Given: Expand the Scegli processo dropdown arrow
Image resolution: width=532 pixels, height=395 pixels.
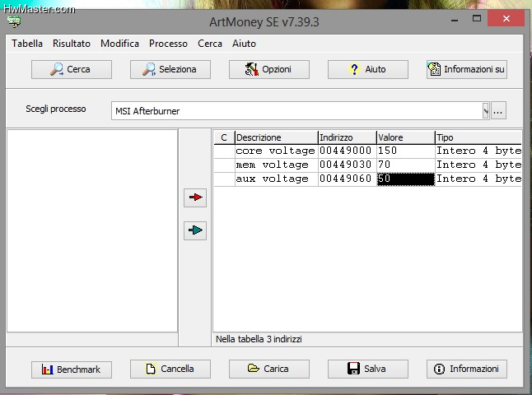Looking at the screenshot, I should [x=486, y=111].
